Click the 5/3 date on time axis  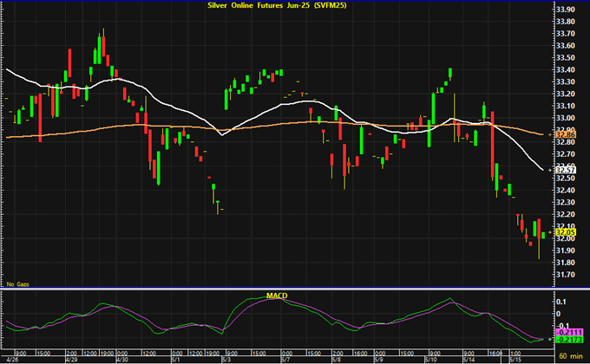click(226, 359)
